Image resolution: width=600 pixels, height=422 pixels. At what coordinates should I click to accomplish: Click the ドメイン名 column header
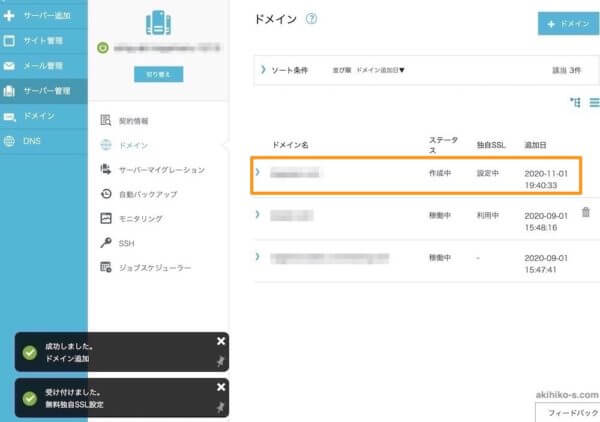click(x=290, y=145)
